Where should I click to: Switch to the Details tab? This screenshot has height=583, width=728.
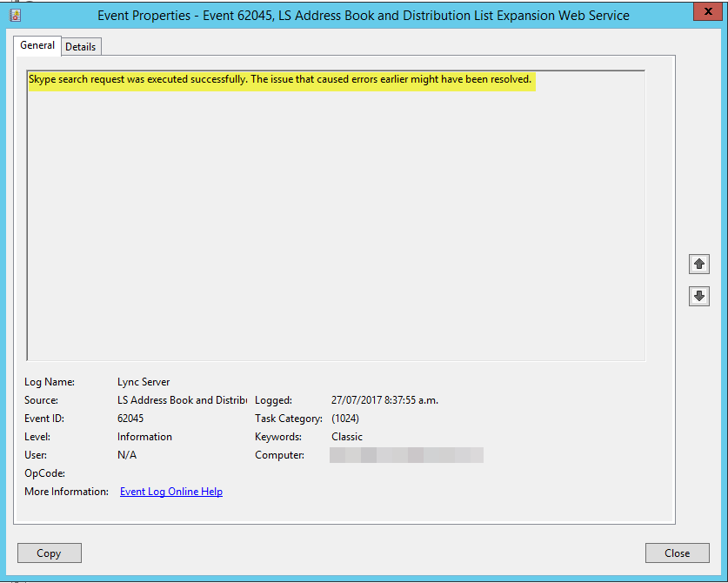81,47
